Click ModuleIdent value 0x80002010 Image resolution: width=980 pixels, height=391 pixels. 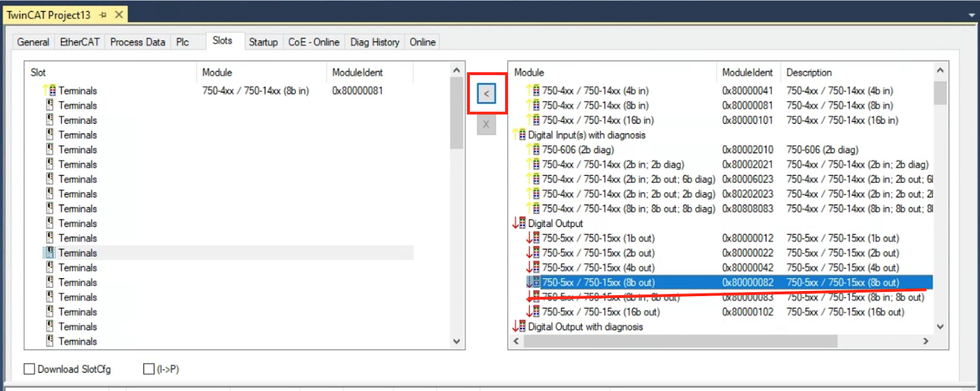[748, 150]
